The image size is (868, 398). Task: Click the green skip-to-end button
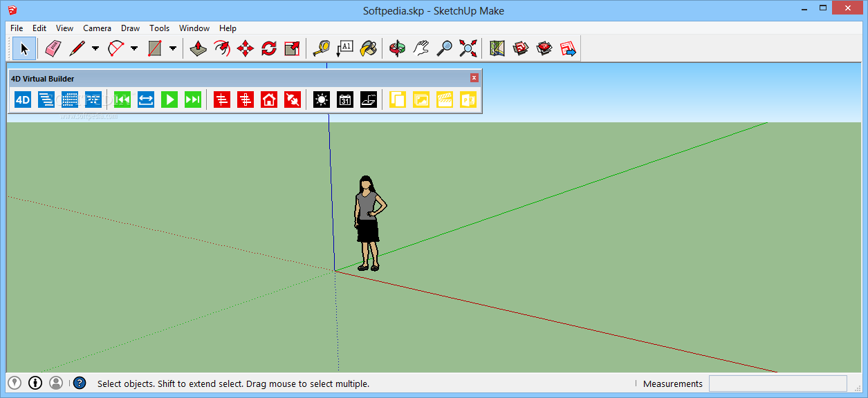193,99
